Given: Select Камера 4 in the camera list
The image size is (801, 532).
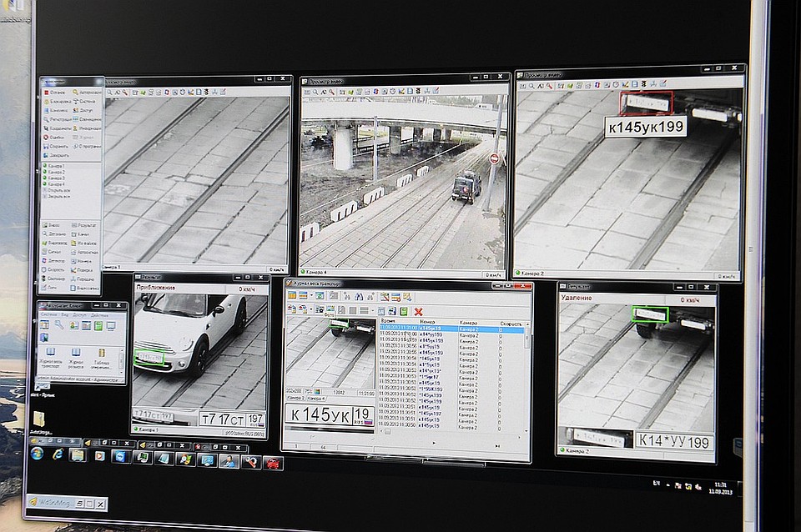Looking at the screenshot, I should 53,184.
